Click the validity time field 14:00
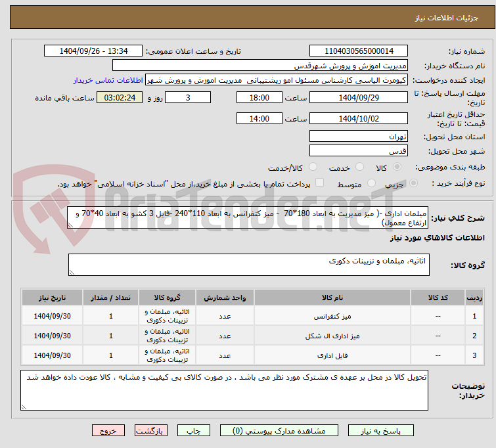Viewport: 496px width, 448px height. [259, 118]
